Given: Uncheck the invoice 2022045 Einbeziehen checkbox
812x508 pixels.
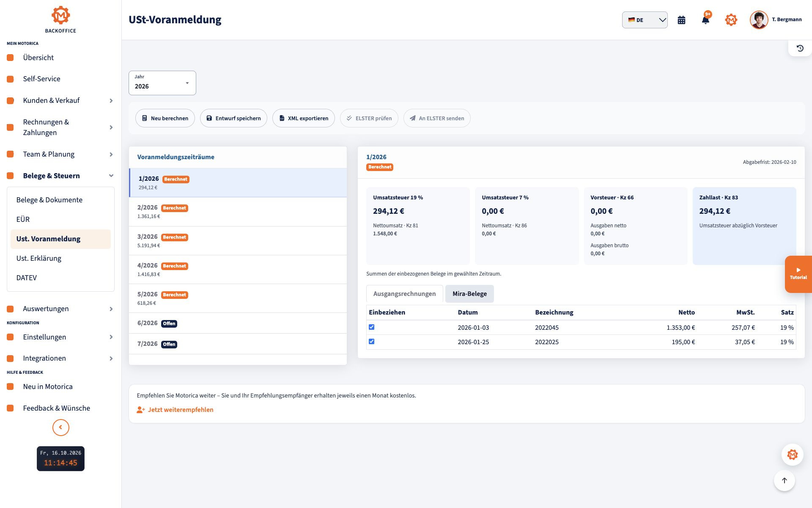Looking at the screenshot, I should (371, 327).
